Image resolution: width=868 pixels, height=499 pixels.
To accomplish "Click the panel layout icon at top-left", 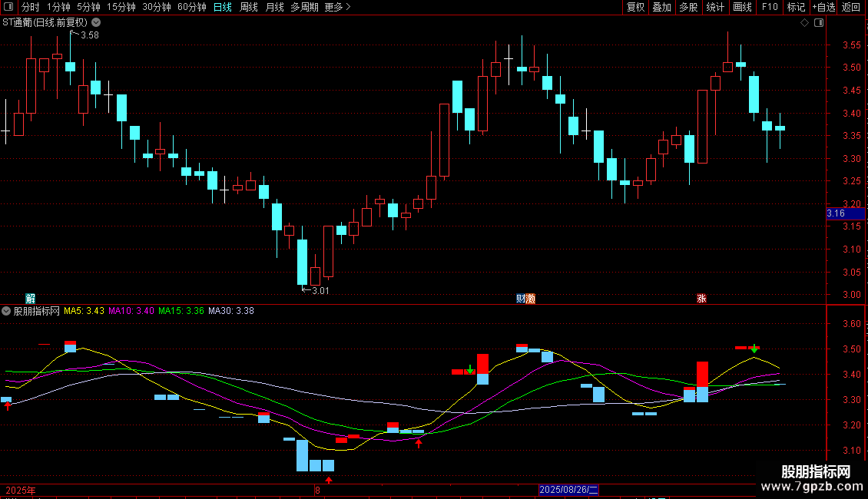I will [x=8, y=7].
